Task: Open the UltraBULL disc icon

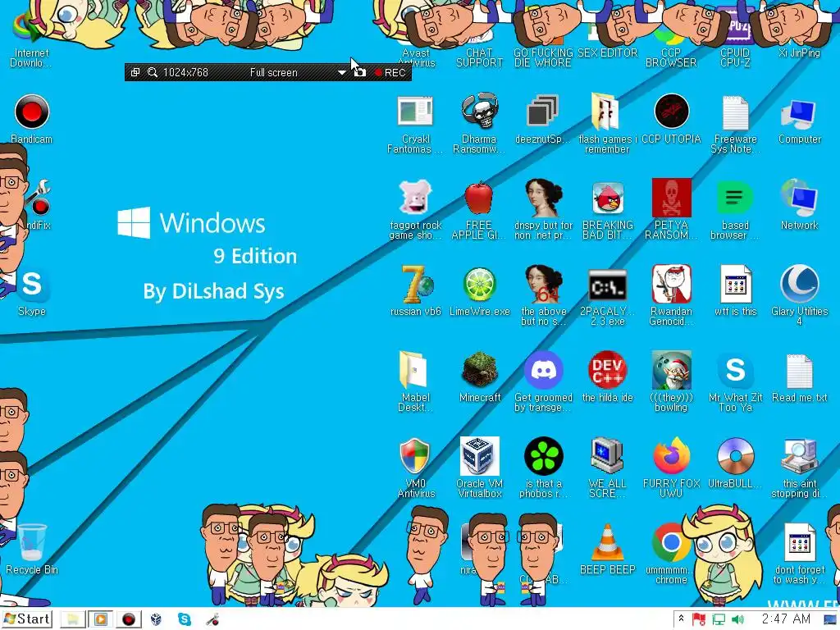Action: (x=735, y=456)
